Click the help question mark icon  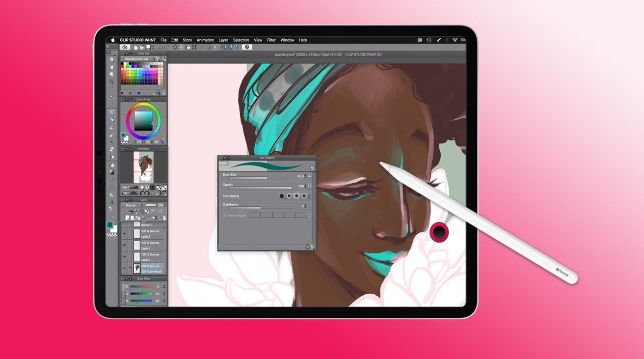(247, 47)
